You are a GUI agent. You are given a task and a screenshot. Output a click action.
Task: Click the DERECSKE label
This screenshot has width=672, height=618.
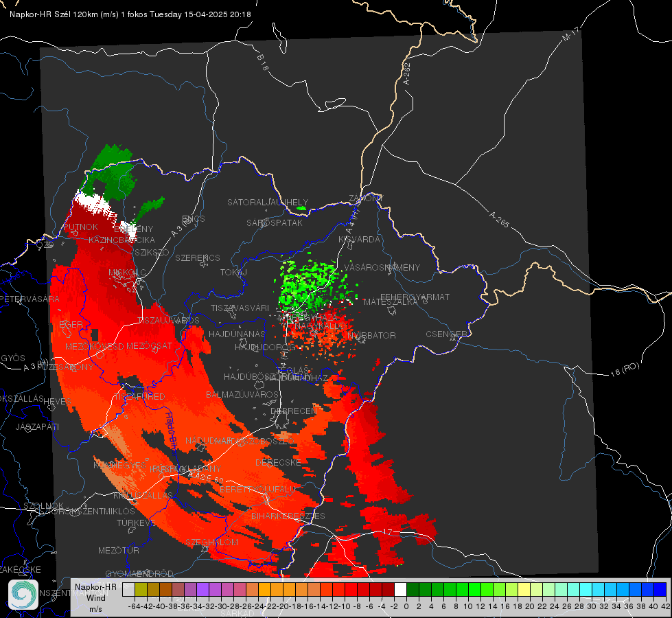click(x=278, y=462)
